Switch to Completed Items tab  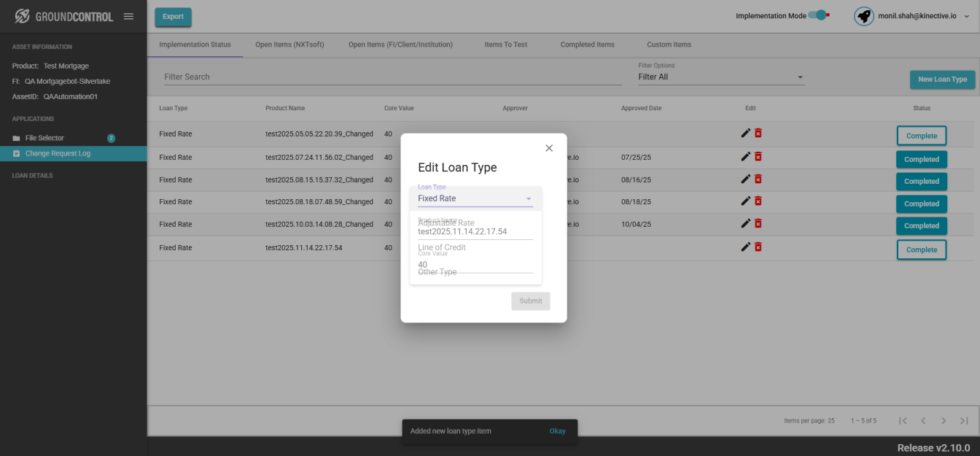click(x=587, y=45)
